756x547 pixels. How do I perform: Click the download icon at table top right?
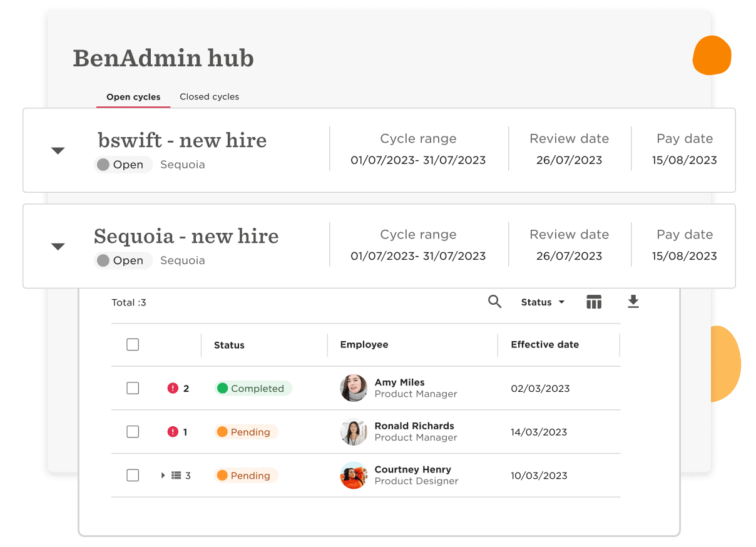[633, 302]
